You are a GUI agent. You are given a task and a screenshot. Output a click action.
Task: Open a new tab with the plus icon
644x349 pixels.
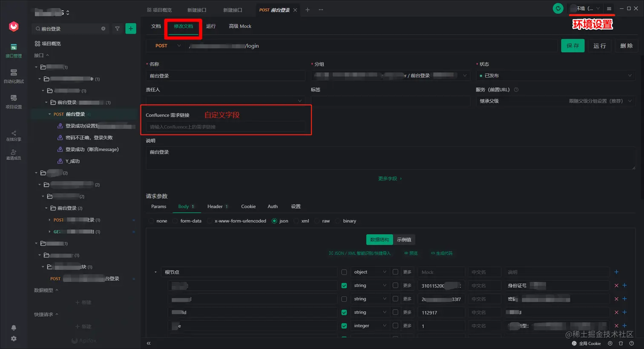click(308, 10)
